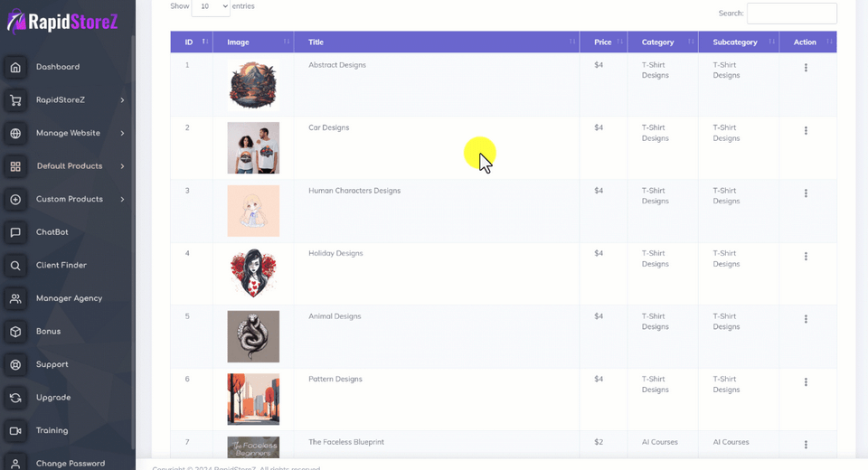868x470 pixels.
Task: Open action menu for Animal Designs
Action: click(806, 319)
